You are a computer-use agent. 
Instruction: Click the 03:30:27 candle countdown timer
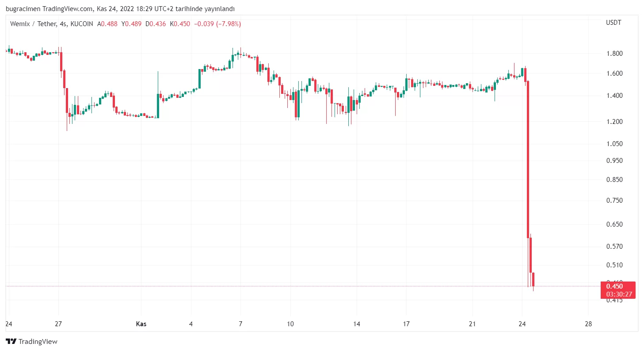point(618,294)
